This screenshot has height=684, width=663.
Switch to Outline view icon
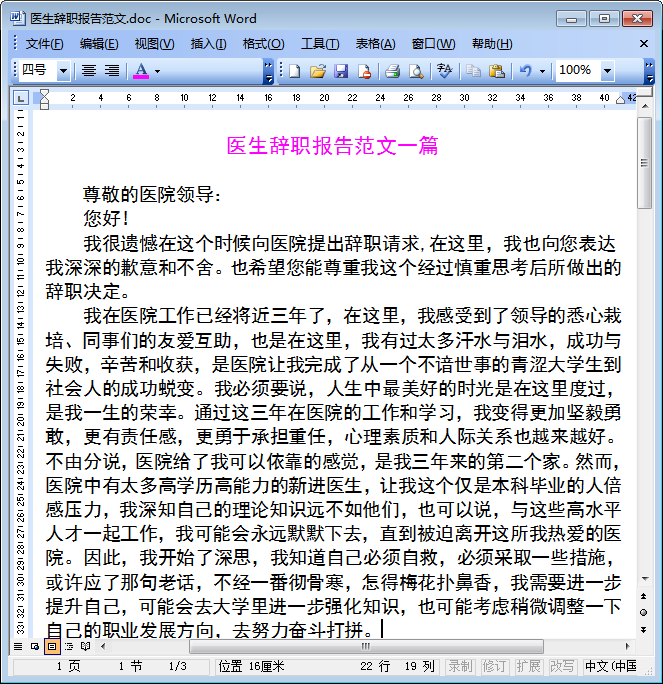click(x=69, y=646)
